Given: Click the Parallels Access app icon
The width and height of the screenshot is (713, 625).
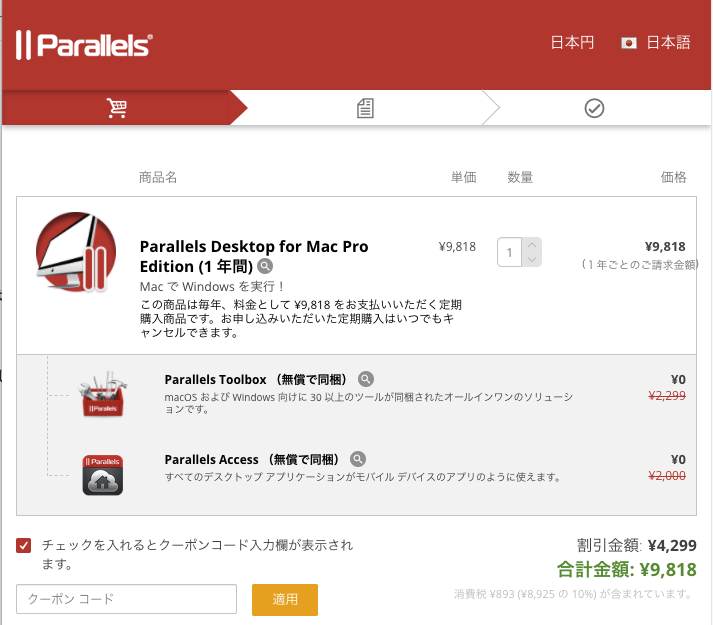Looking at the screenshot, I should pos(103,475).
